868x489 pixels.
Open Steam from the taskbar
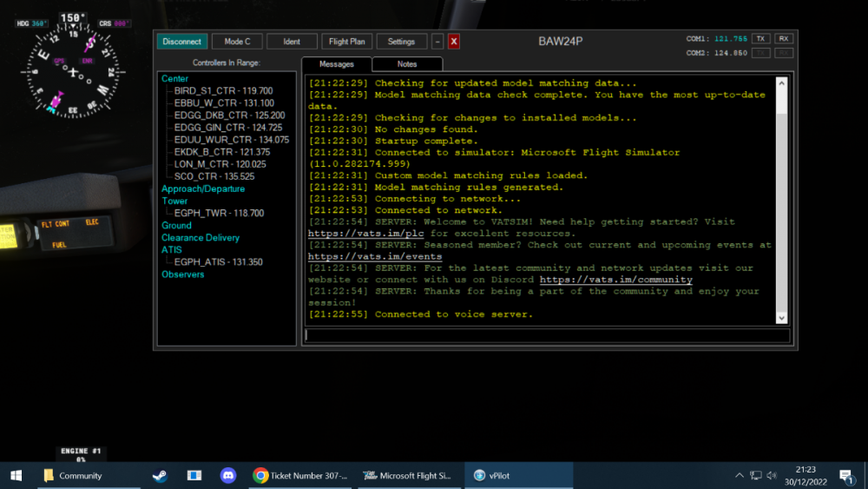[x=159, y=475]
